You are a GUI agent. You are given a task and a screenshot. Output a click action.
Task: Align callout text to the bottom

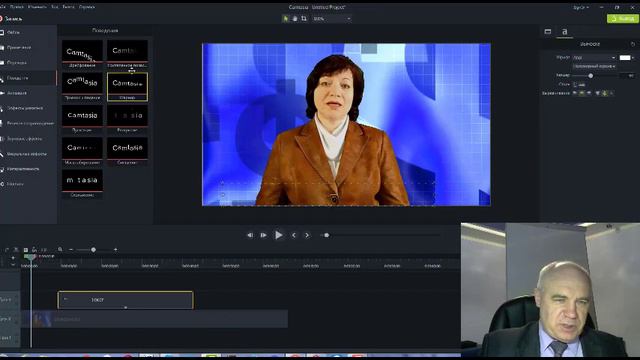click(611, 93)
